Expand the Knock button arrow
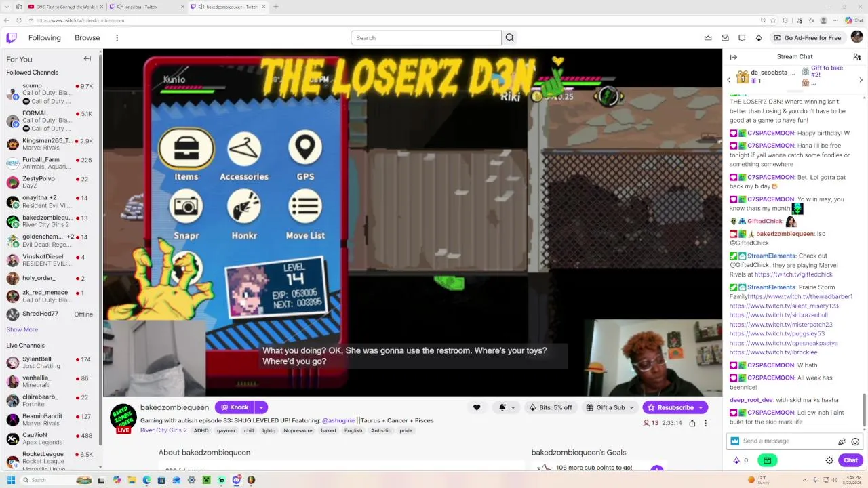 [x=261, y=407]
